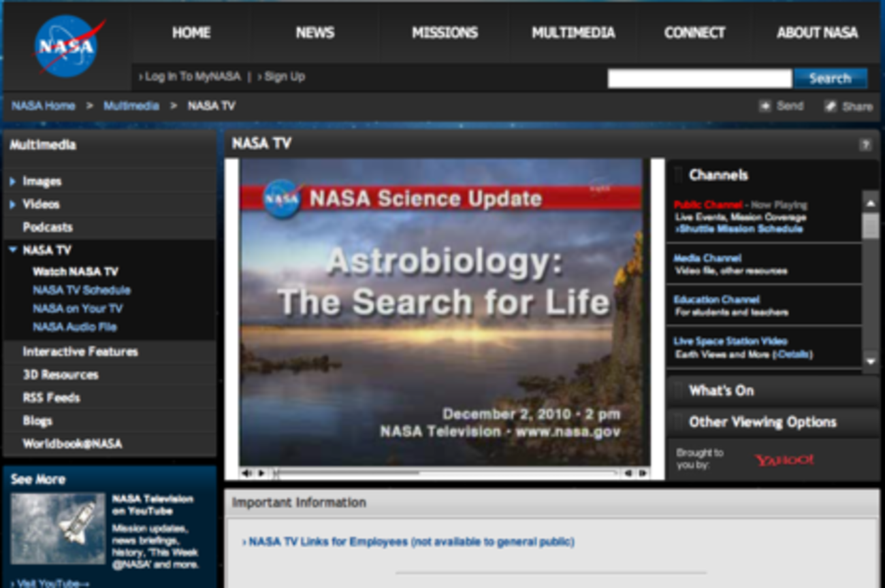Viewport: 885px width, 588px height.
Task: Mute the video with the speaker icon
Action: [x=246, y=473]
